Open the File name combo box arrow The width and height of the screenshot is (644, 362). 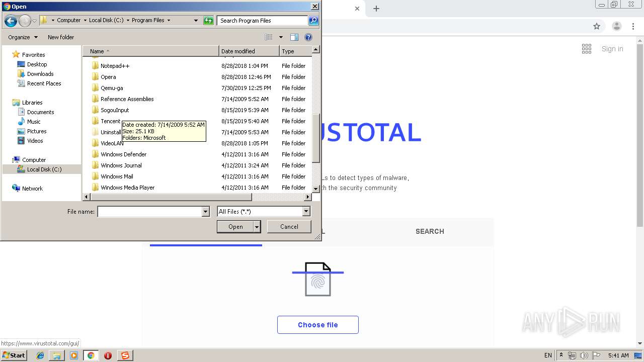tap(205, 212)
